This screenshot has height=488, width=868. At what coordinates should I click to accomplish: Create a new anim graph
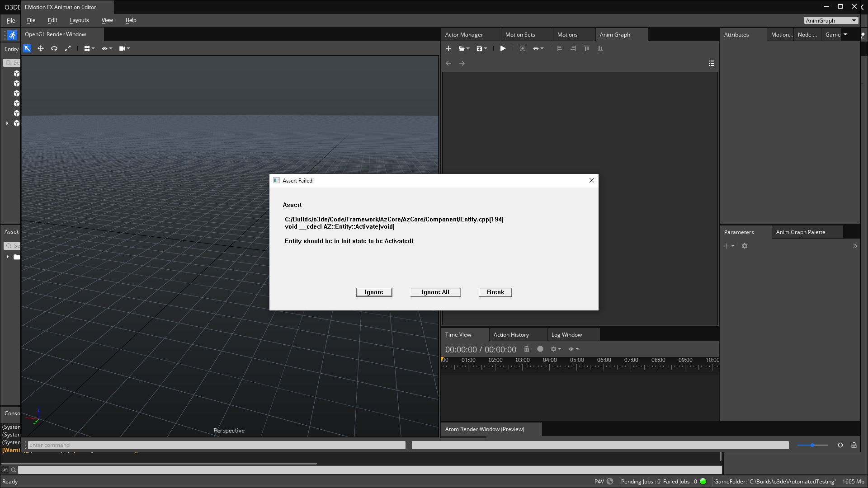[448, 48]
